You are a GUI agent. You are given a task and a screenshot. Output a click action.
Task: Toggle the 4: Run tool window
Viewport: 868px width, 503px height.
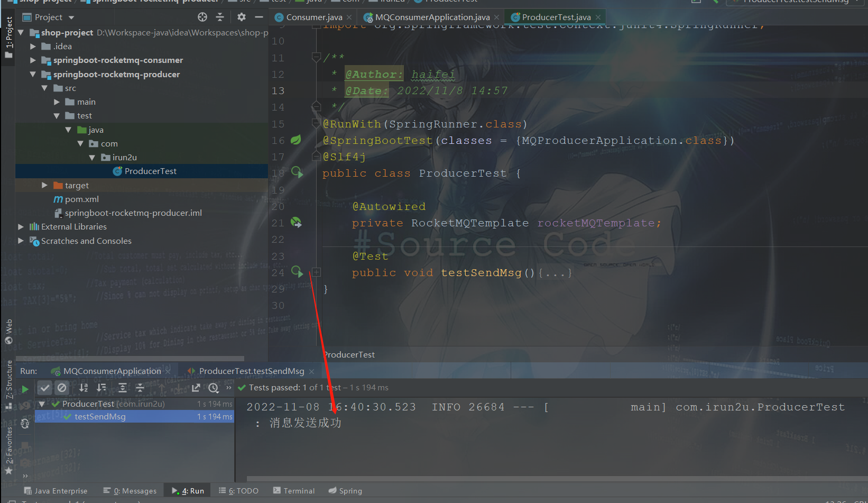(188, 491)
